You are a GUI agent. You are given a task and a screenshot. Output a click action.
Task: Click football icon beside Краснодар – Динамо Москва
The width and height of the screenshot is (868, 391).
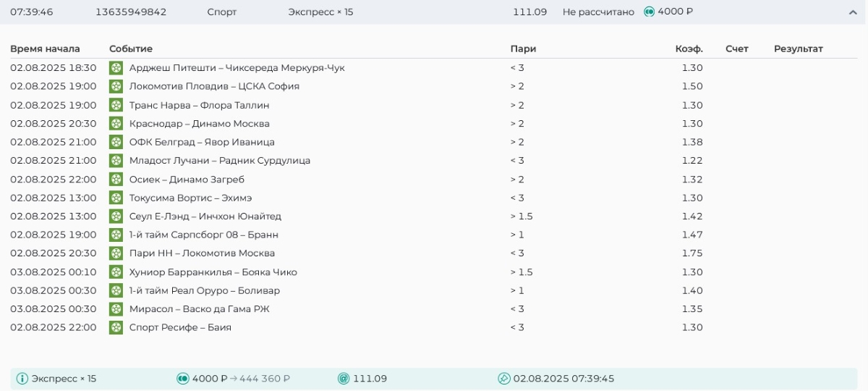(x=116, y=124)
